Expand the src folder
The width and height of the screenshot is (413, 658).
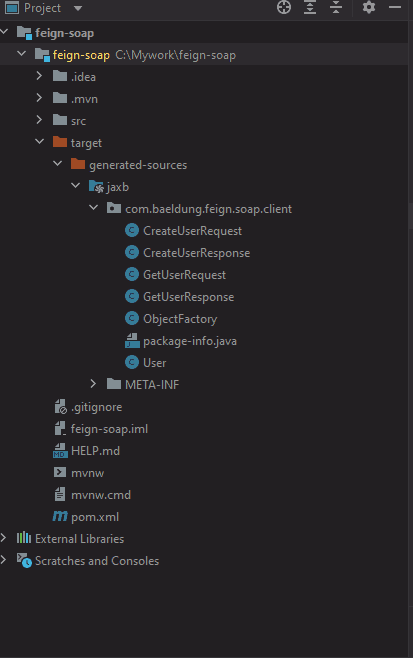point(39,120)
